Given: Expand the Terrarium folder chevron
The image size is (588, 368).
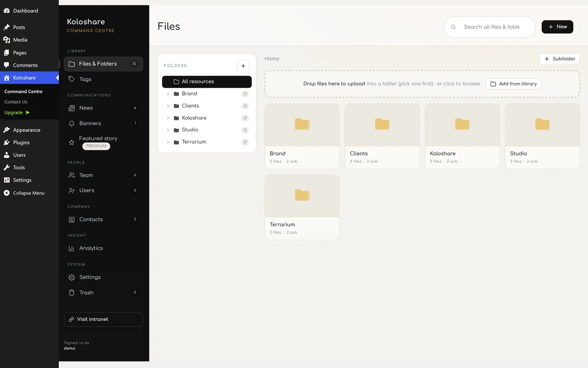Looking at the screenshot, I should pos(168,142).
